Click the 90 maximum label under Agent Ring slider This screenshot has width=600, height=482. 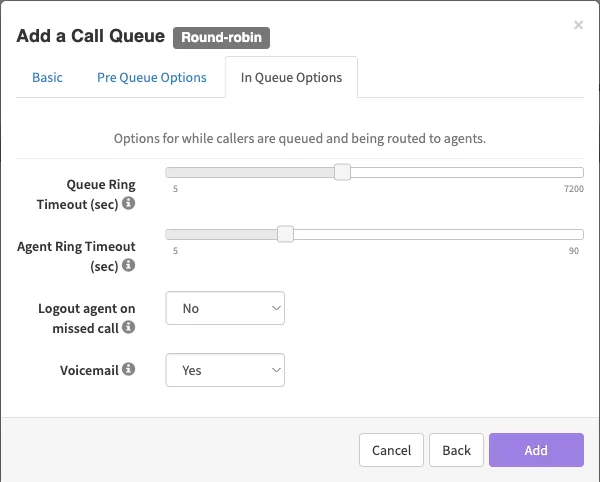(x=574, y=251)
